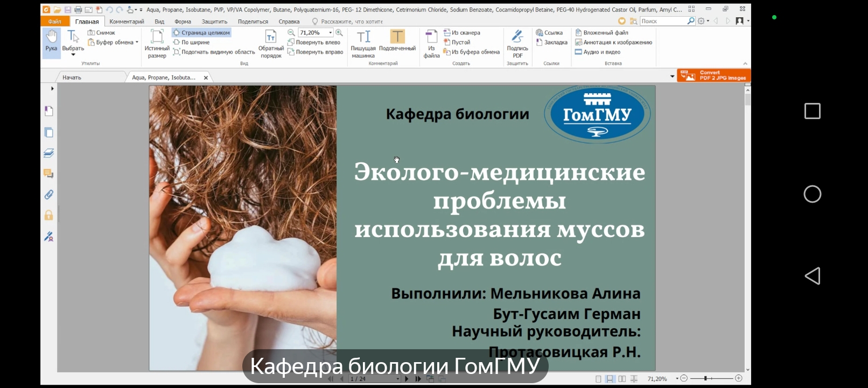Add Аннотация к изображению
Viewport: 868px width, 388px height.
click(x=613, y=43)
